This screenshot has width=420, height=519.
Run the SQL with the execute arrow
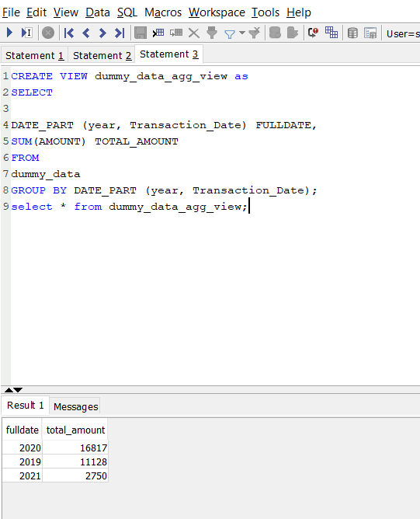(9, 33)
